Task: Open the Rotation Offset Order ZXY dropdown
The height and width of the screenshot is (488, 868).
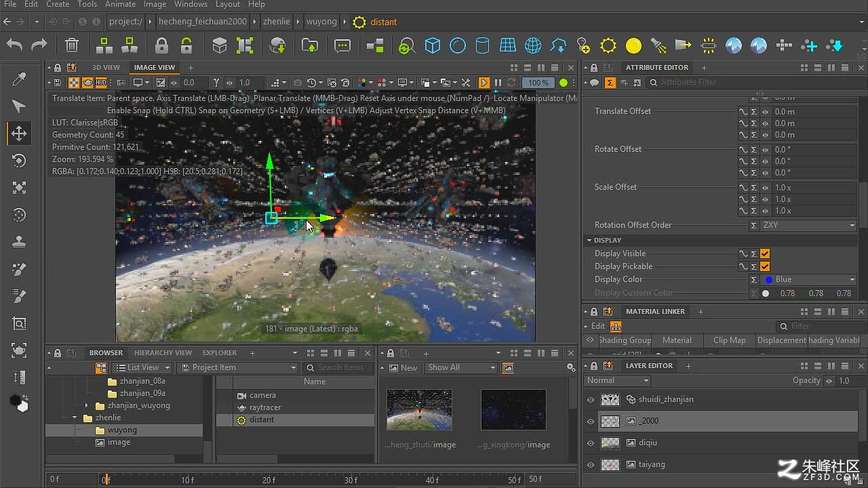Action: (808, 225)
